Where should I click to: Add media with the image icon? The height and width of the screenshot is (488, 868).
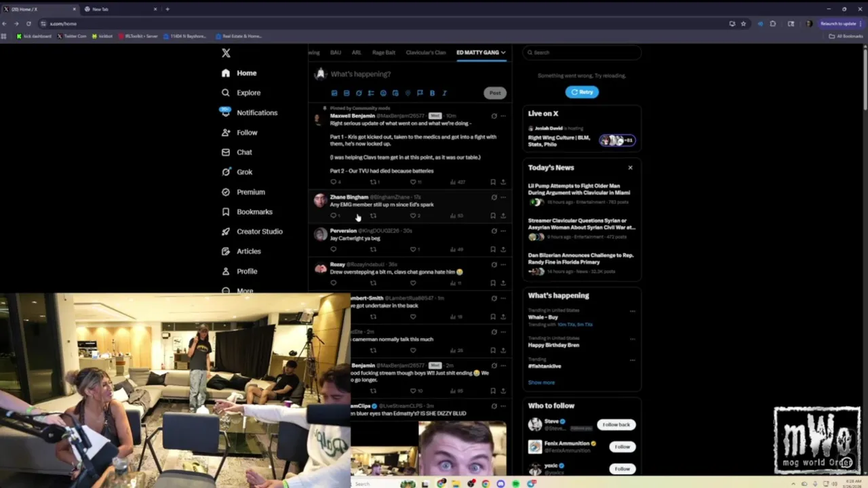334,93
